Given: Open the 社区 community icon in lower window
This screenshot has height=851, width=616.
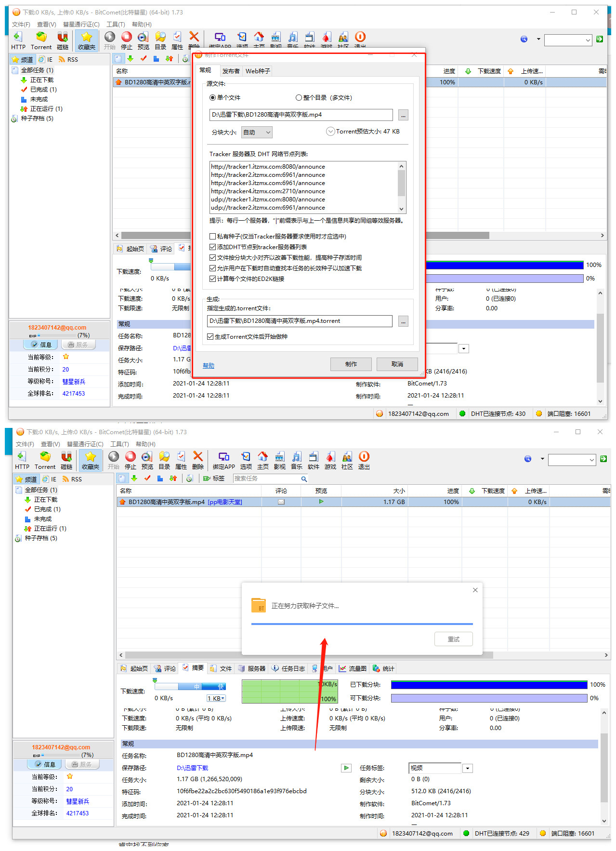Looking at the screenshot, I should click(347, 460).
